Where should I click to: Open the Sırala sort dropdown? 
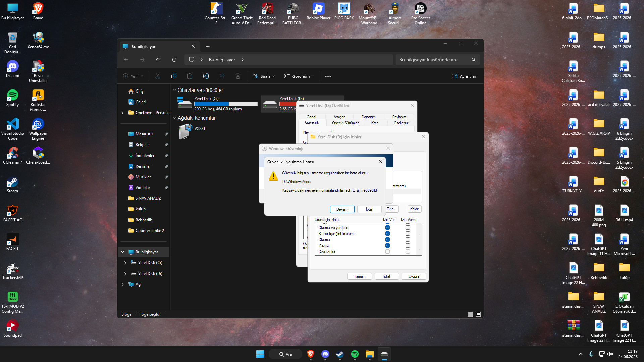pyautogui.click(x=264, y=76)
